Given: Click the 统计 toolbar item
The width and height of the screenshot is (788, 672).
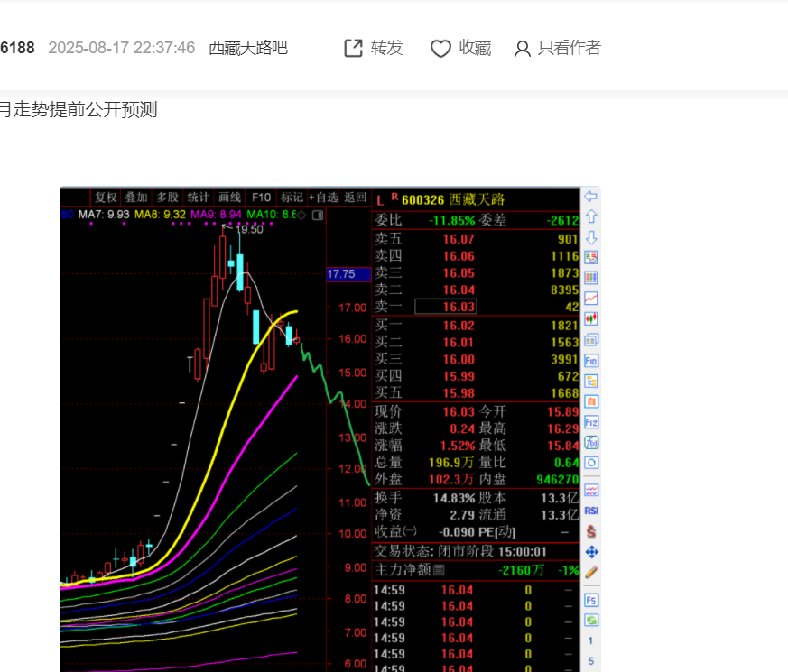Looking at the screenshot, I should coord(198,198).
